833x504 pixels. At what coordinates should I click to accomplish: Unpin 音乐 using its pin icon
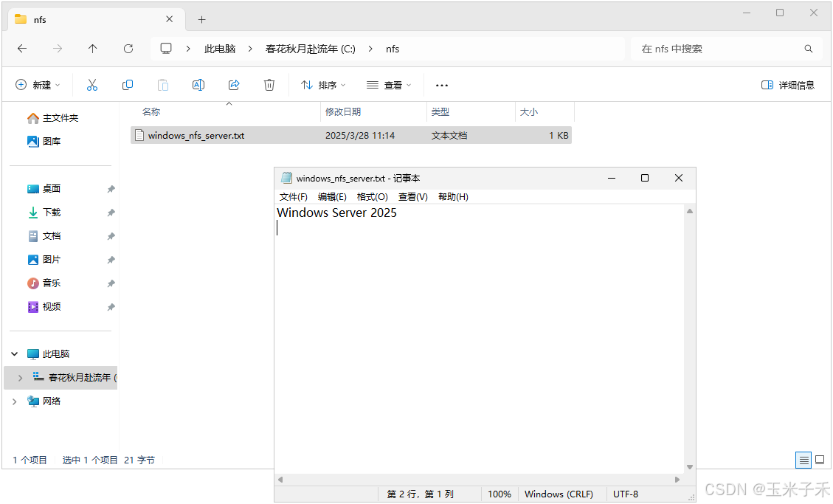coord(111,283)
